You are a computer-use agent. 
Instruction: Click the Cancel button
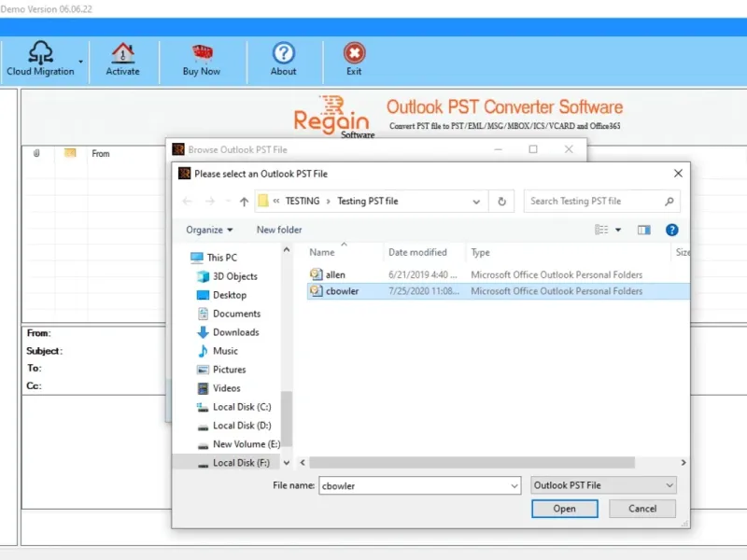(x=642, y=509)
